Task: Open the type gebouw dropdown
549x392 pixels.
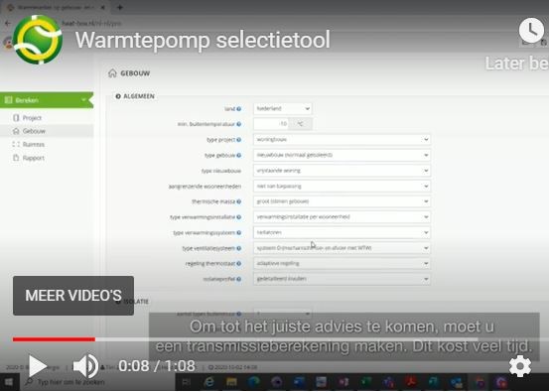Action: [342, 155]
